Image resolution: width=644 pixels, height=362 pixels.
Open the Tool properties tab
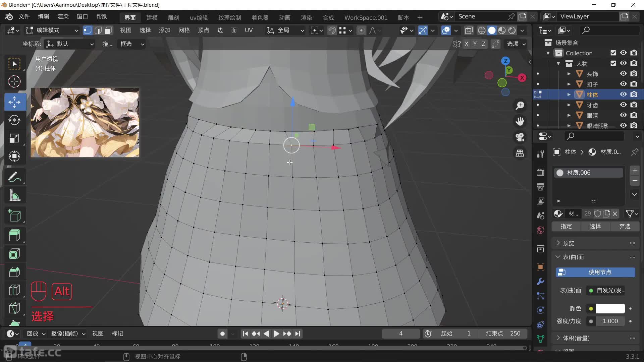click(540, 154)
